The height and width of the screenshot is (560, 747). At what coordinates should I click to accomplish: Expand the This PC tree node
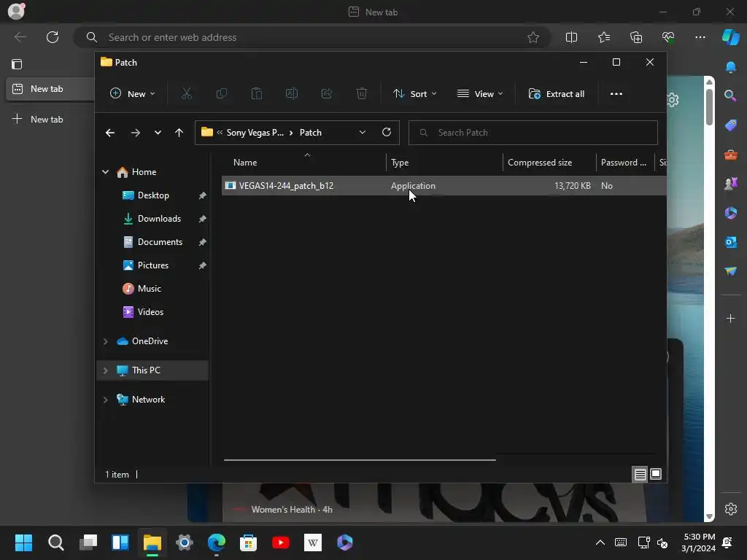point(105,370)
